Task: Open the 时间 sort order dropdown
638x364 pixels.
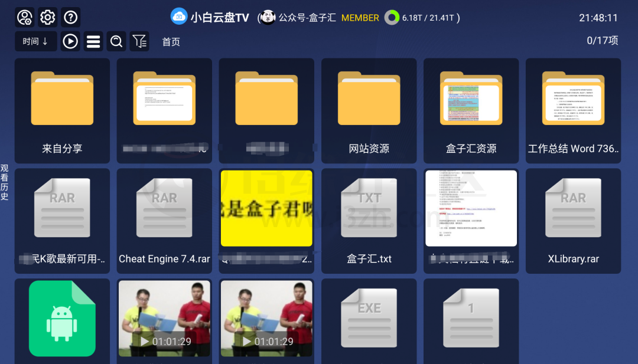Action: point(36,41)
